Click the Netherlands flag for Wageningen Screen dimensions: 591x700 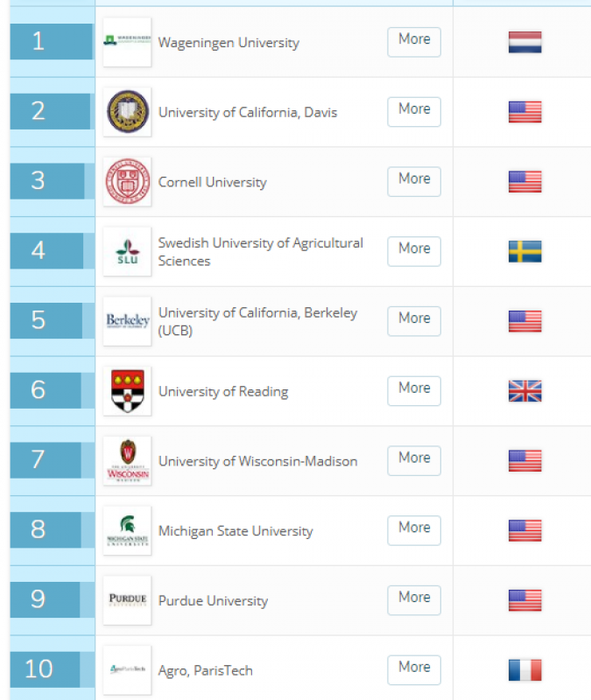524,42
